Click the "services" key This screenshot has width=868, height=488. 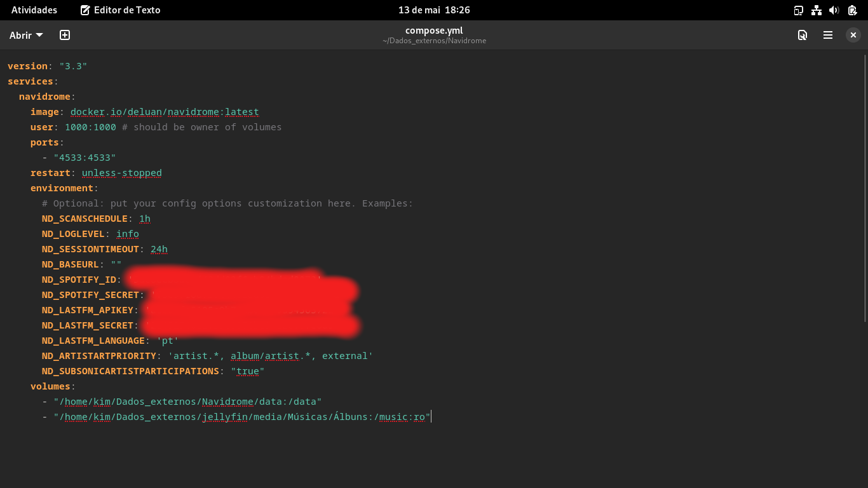pyautogui.click(x=31, y=81)
